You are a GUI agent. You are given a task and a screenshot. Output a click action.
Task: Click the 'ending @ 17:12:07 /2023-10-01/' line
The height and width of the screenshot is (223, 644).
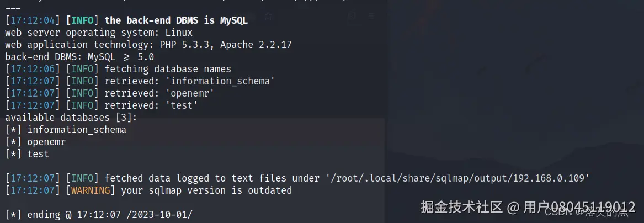coord(110,214)
